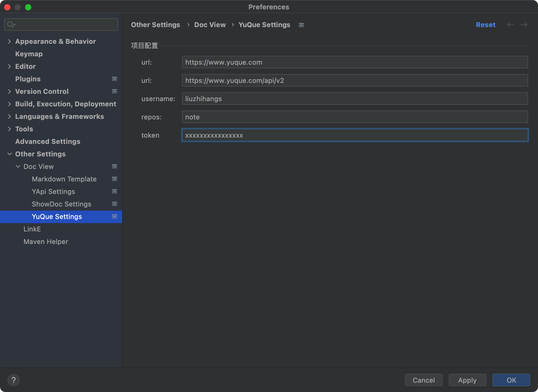Click into the token input field
This screenshot has height=392, width=538.
355,135
